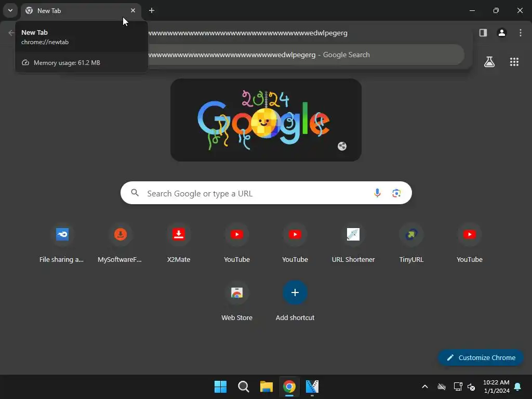
Task: Open the Web Store shortcut
Action: point(237,302)
